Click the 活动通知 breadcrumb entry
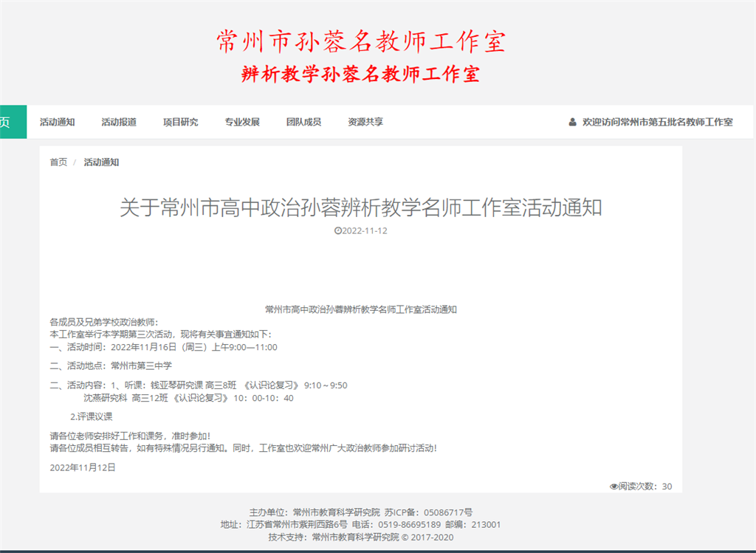This screenshot has height=553, width=756. pos(101,162)
